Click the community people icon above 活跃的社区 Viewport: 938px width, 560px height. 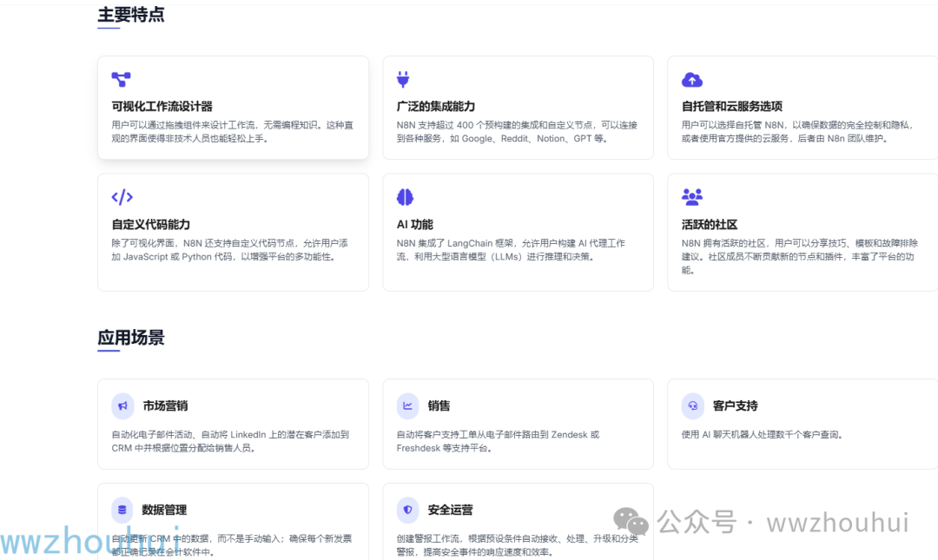[x=691, y=196]
